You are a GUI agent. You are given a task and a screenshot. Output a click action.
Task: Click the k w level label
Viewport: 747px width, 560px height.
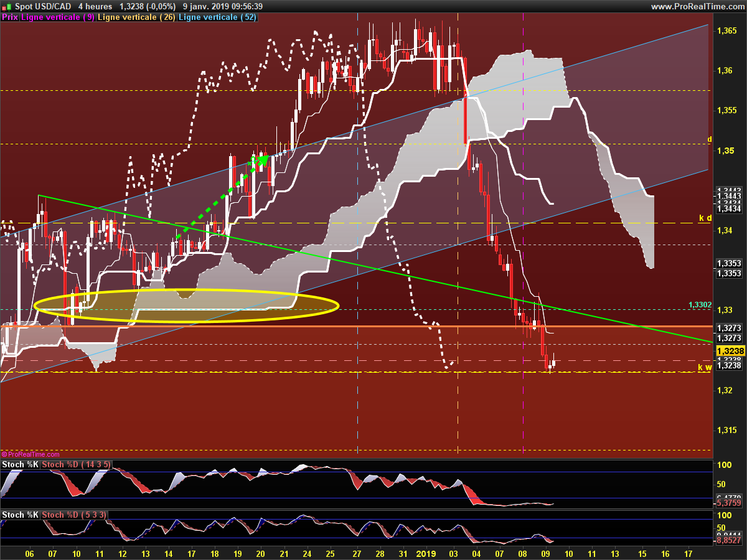(705, 367)
